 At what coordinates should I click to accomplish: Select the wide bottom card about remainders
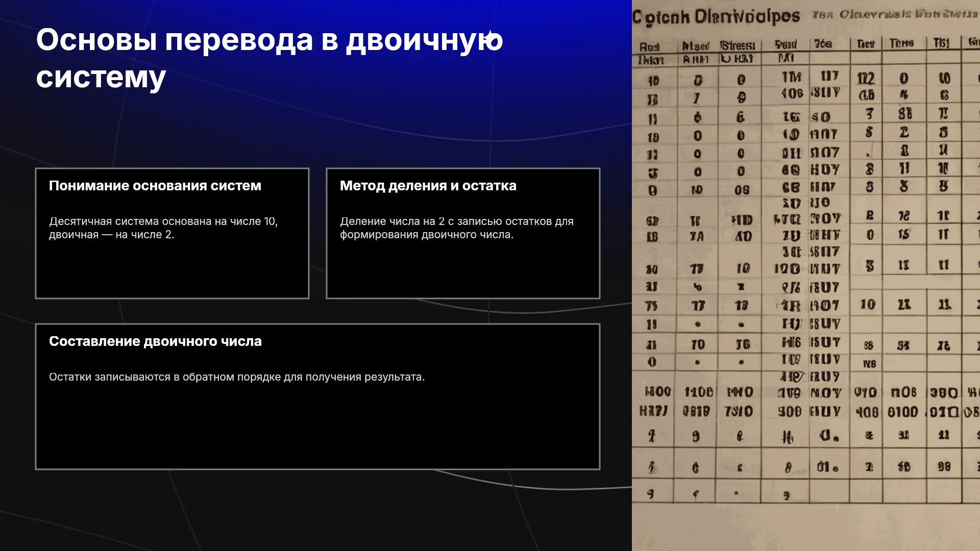(317, 396)
